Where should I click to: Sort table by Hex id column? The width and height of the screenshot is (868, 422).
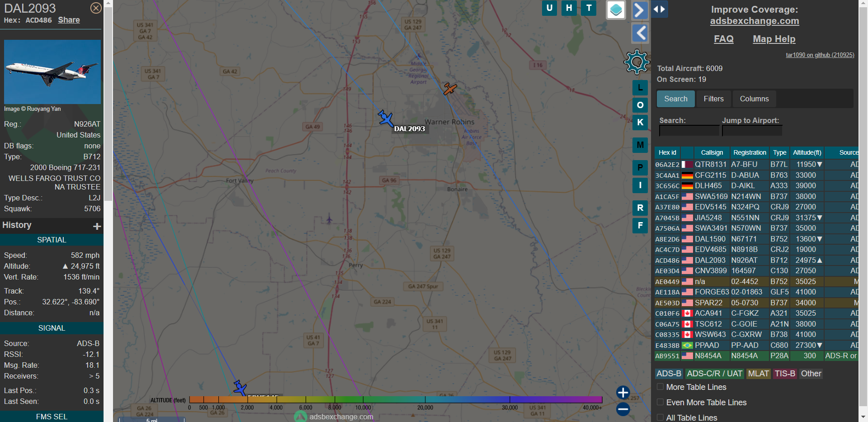click(667, 152)
